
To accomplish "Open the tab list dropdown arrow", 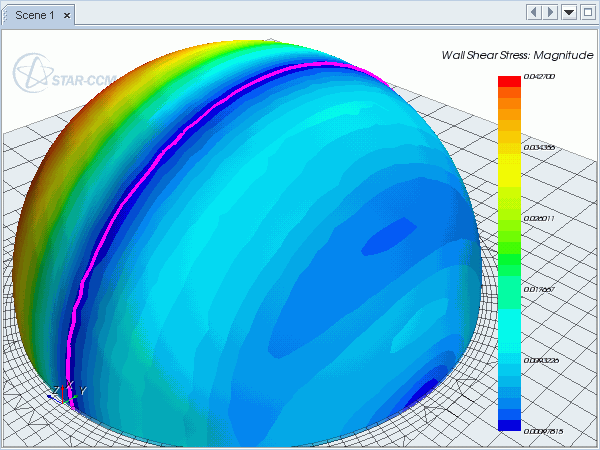I will [x=568, y=12].
